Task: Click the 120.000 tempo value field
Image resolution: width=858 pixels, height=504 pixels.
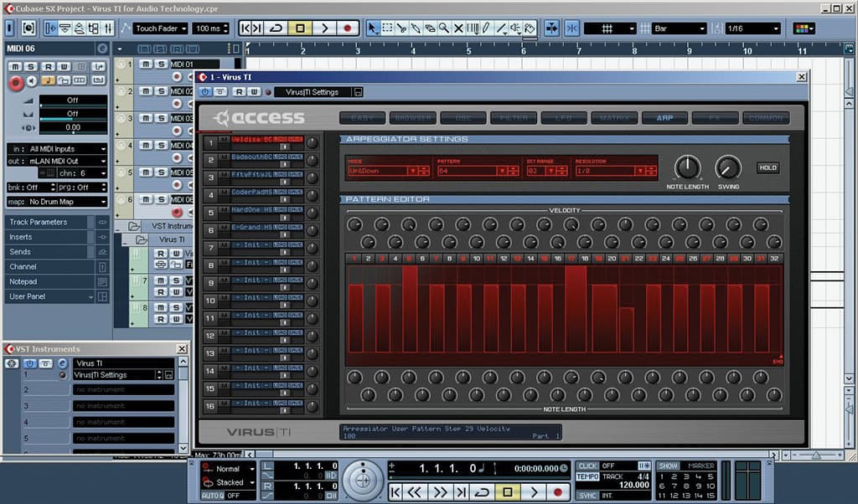Action: pos(633,485)
